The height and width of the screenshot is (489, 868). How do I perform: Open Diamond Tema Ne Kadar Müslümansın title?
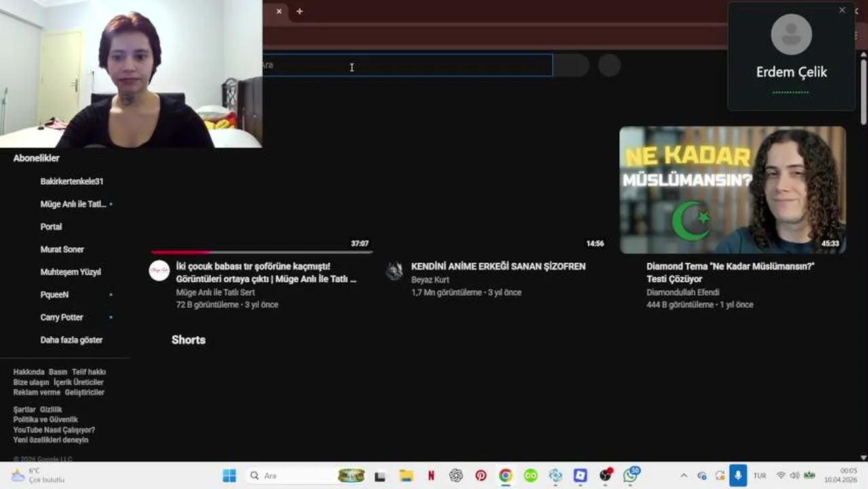[730, 272]
